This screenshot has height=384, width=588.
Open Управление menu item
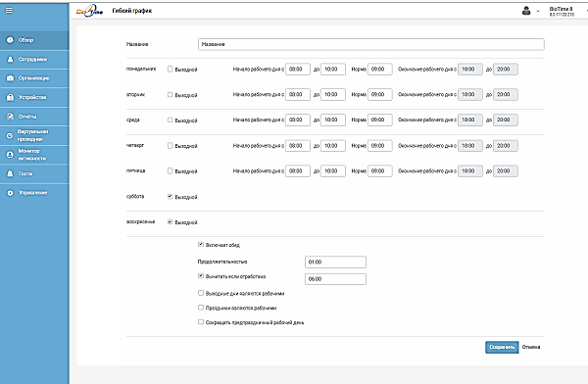[34, 193]
